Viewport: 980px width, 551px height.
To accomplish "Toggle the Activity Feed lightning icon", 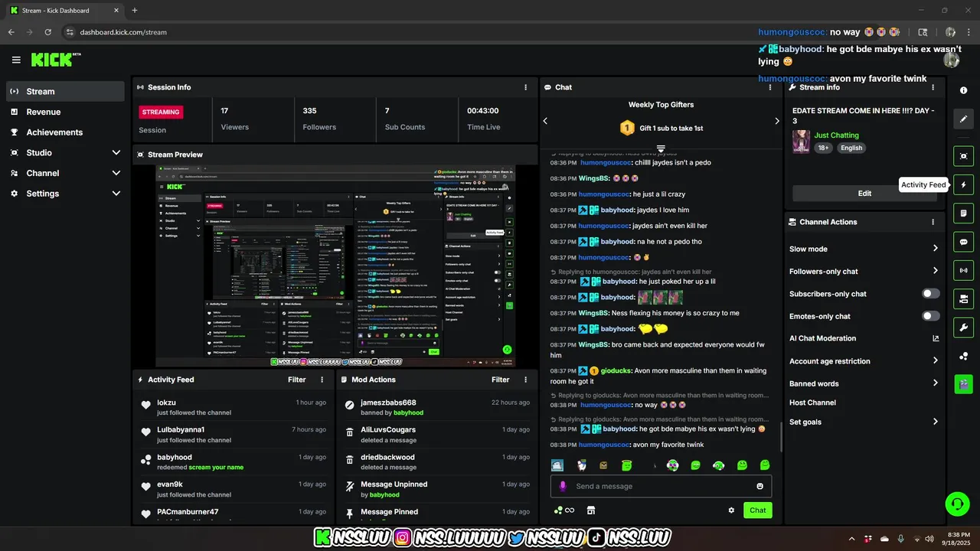I will 963,184.
